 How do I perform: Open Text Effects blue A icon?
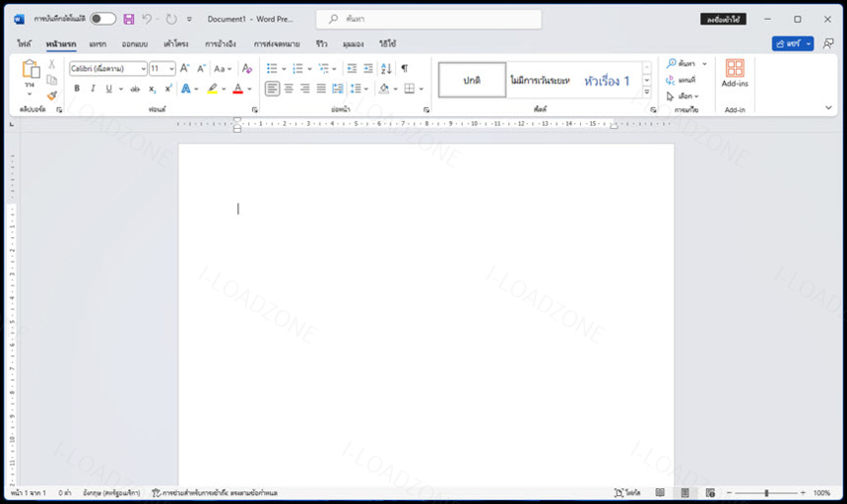click(x=186, y=89)
